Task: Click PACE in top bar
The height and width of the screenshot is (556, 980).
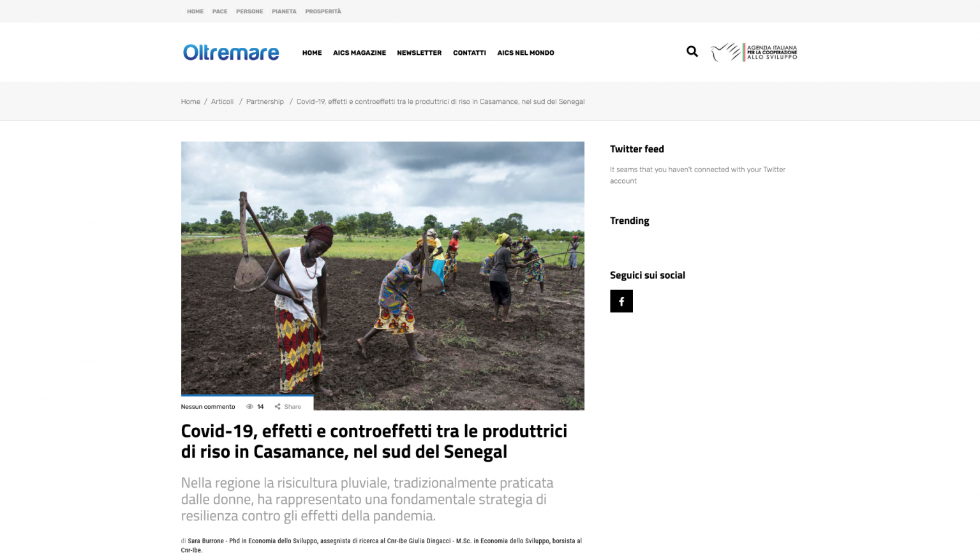Action: coord(220,11)
